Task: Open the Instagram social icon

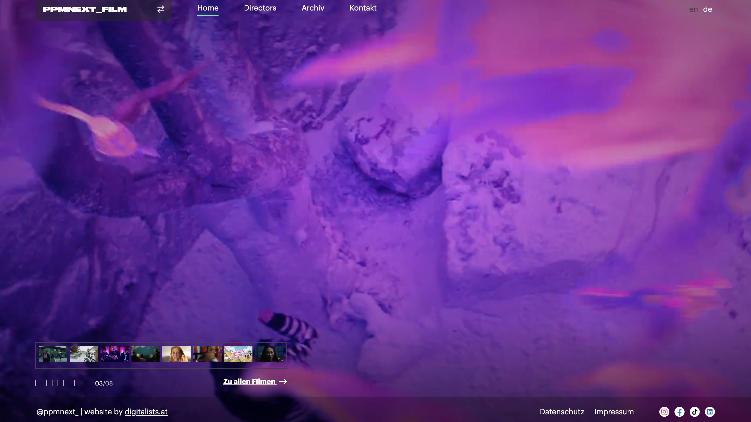Action: [x=664, y=412]
